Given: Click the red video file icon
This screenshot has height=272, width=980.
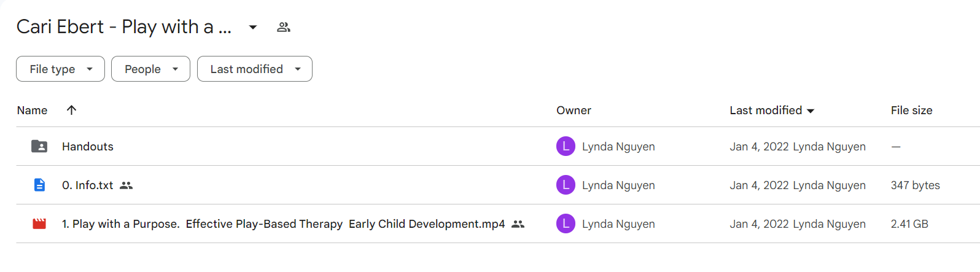Looking at the screenshot, I should pyautogui.click(x=39, y=223).
